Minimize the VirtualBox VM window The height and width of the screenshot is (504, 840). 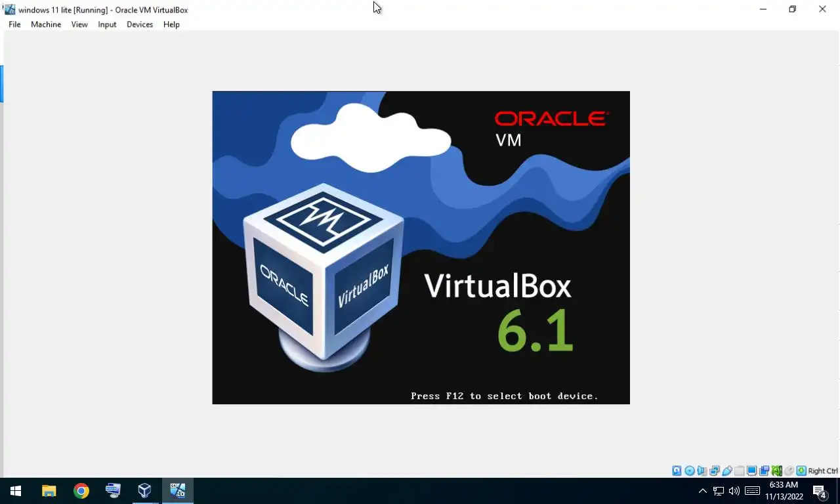tap(763, 9)
